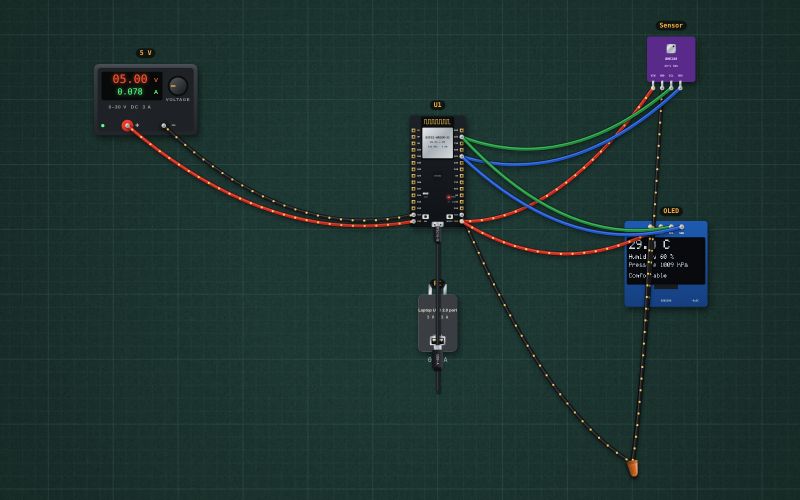Select the Laptop USB port component

(x=438, y=322)
